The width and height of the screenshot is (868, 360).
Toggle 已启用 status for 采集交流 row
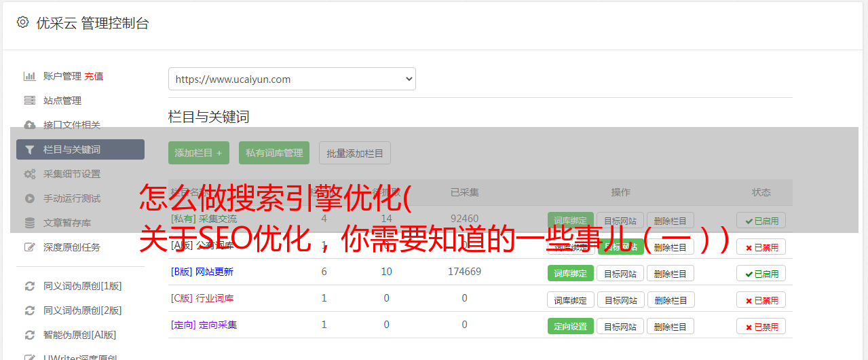761,220
